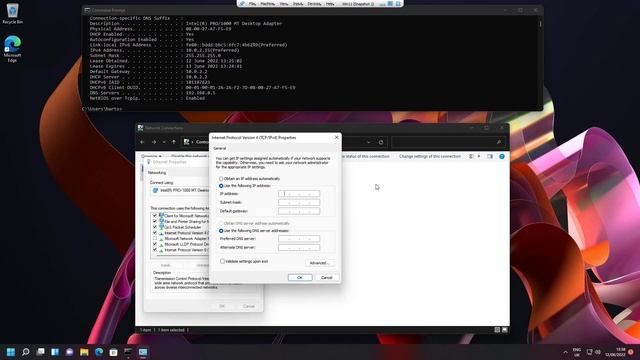Click 'Change settings of this connection'
This screenshot has width=640, height=360.
pyautogui.click(x=430, y=156)
